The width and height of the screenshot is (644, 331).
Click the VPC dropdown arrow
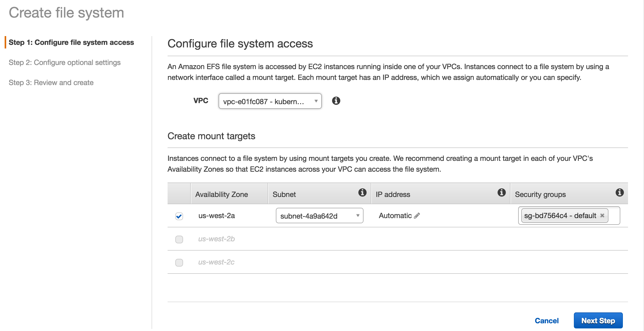click(316, 101)
